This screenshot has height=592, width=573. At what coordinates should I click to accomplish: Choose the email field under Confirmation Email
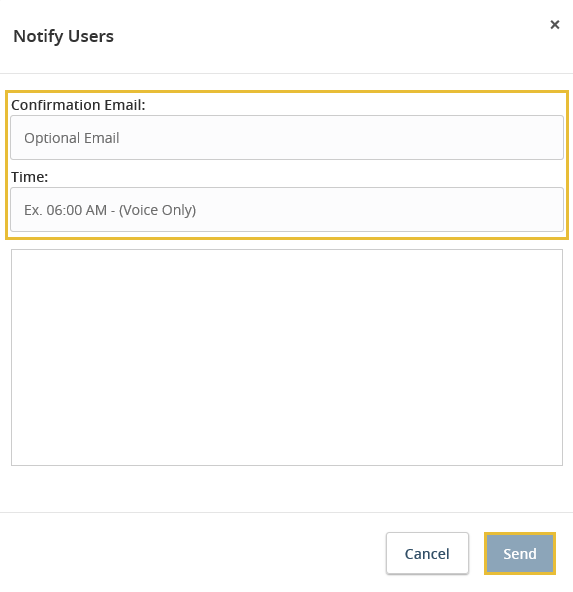pos(287,138)
